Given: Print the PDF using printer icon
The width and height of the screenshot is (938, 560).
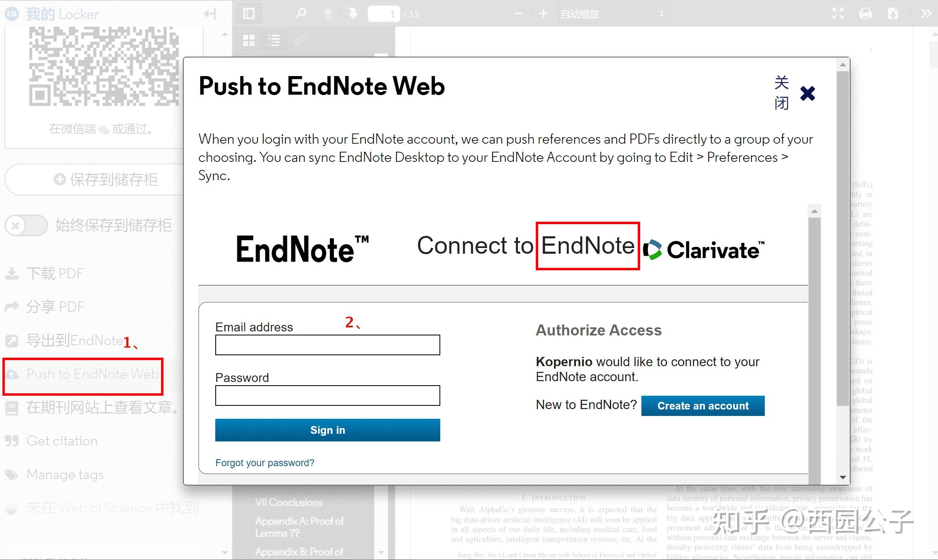Looking at the screenshot, I should 865,14.
